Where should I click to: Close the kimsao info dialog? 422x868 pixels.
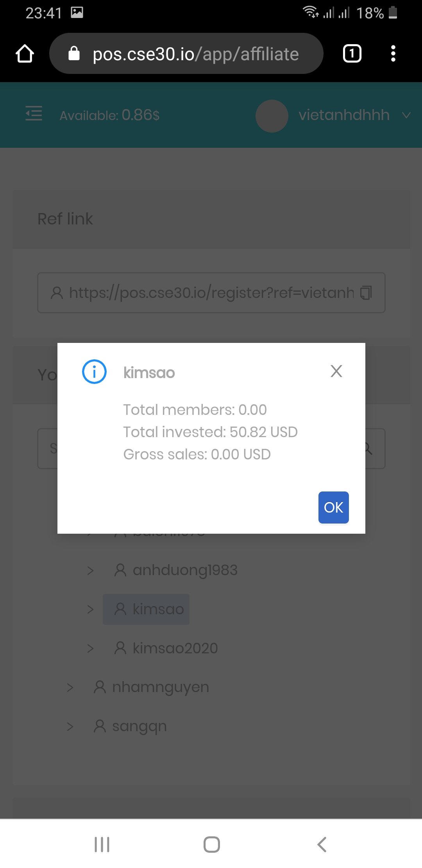tap(336, 371)
